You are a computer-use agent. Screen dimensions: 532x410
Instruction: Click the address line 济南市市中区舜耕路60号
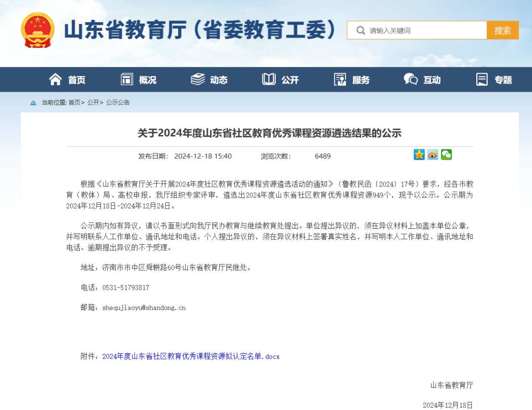point(142,267)
